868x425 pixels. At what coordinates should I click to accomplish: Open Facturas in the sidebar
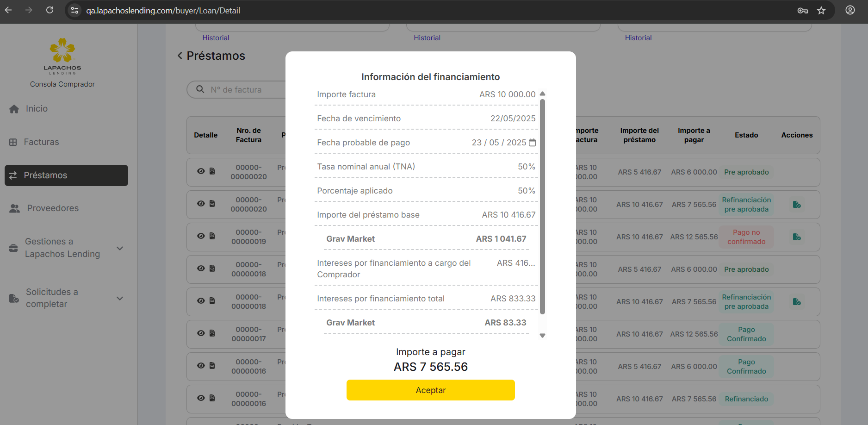coord(41,142)
